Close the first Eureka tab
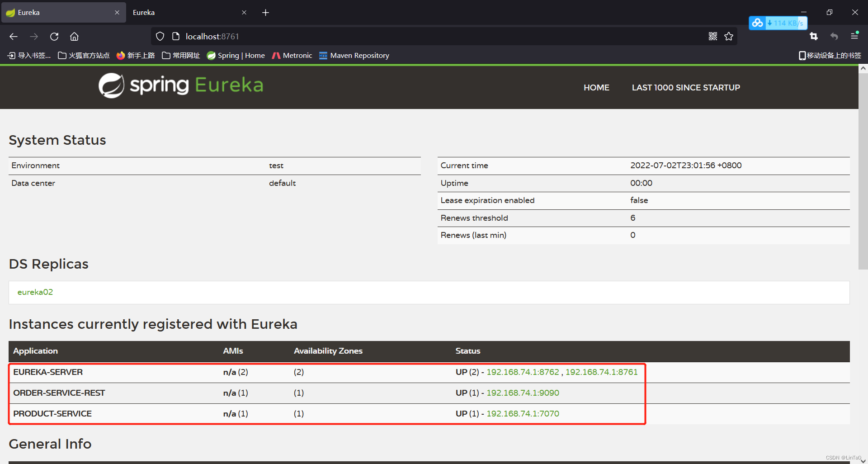The height and width of the screenshot is (464, 868). click(117, 13)
